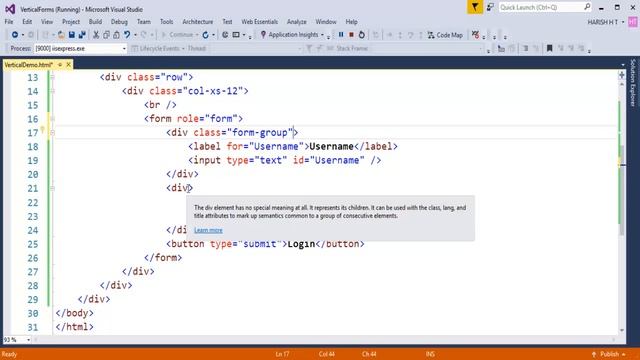This screenshot has width=640, height=360.
Task: Click the split editor handle above scrollbar
Action: pos(622,75)
